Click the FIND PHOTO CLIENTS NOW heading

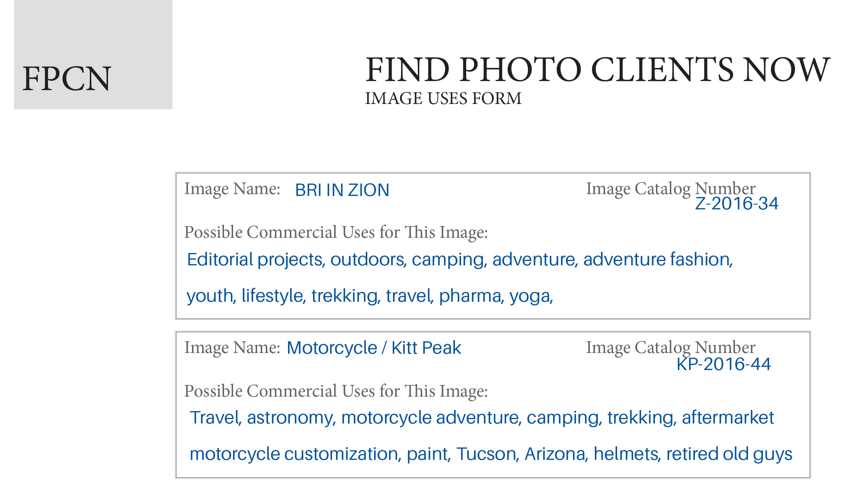[x=597, y=69]
